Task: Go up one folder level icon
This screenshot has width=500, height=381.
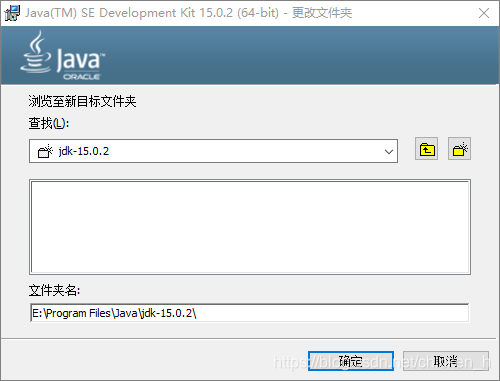Action: tap(426, 149)
